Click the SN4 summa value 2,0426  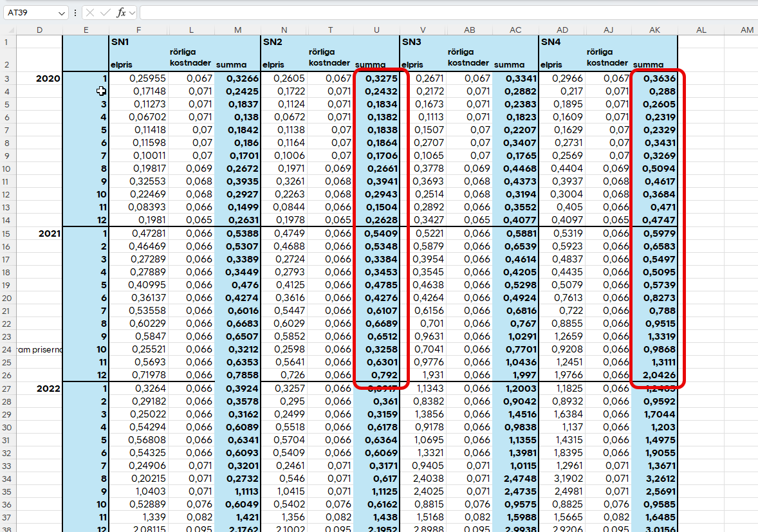654,375
